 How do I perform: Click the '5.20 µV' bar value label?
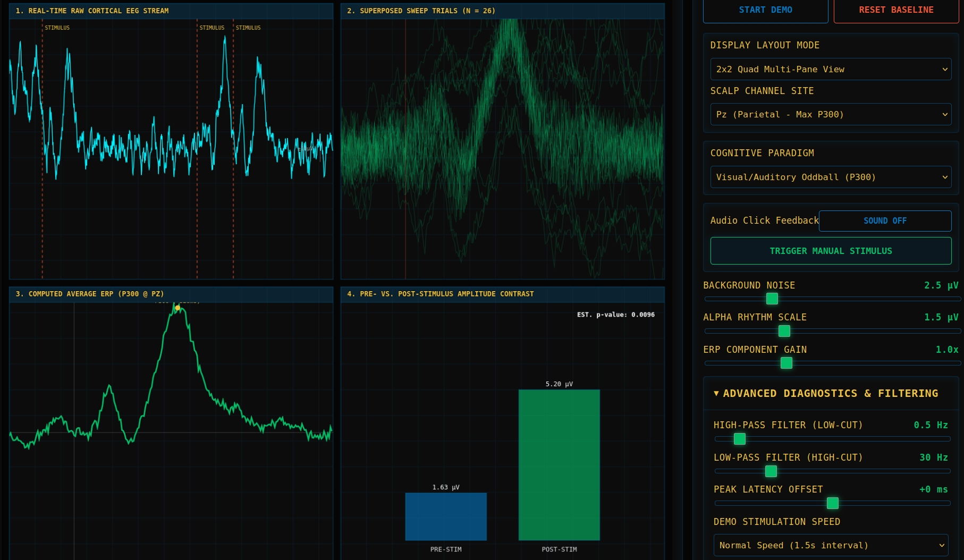tap(559, 384)
